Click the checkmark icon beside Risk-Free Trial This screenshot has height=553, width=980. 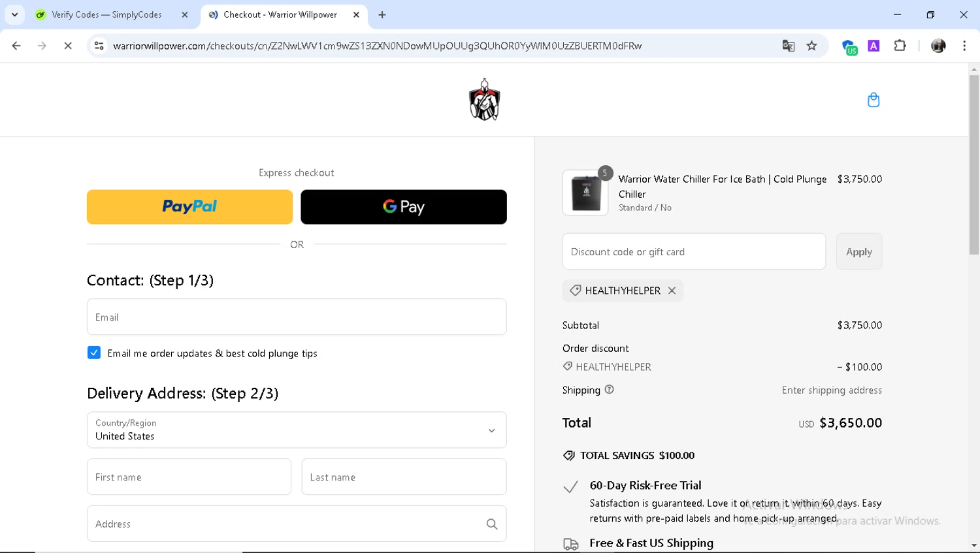click(570, 487)
